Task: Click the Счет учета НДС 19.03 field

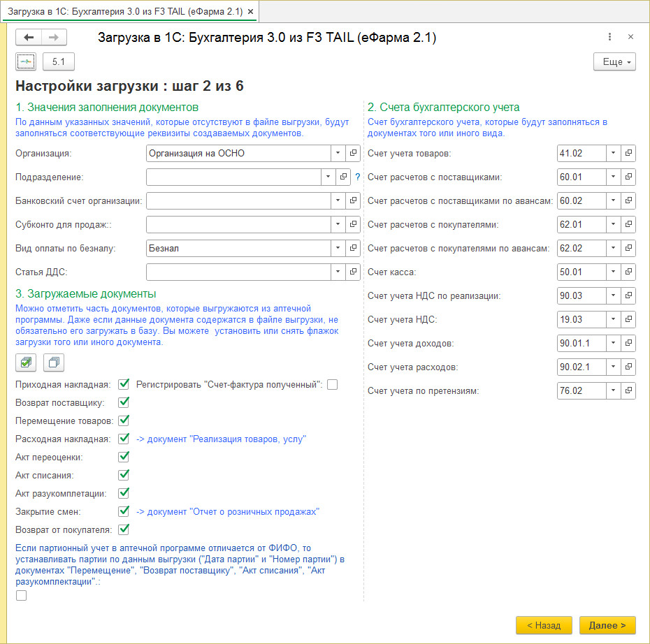Action: (582, 319)
